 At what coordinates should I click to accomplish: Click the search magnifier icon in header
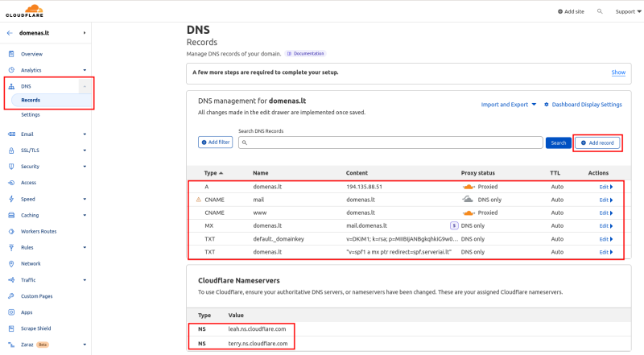coord(600,11)
